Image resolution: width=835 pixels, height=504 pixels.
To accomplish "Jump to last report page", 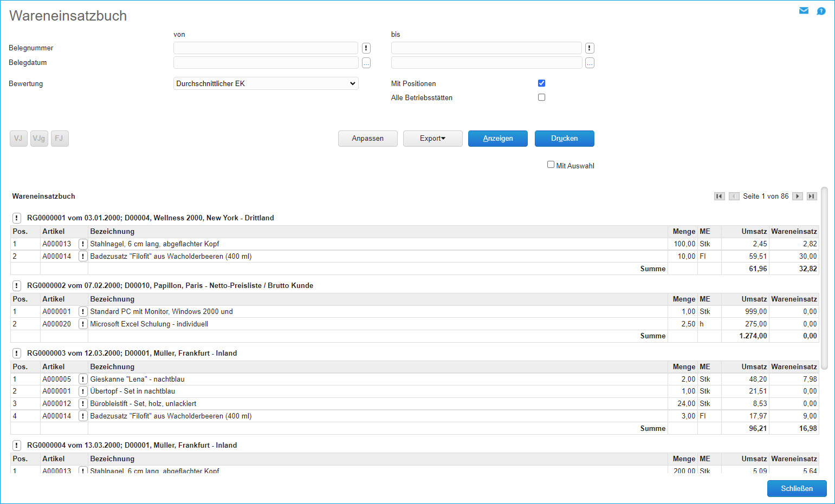I will pyautogui.click(x=812, y=196).
